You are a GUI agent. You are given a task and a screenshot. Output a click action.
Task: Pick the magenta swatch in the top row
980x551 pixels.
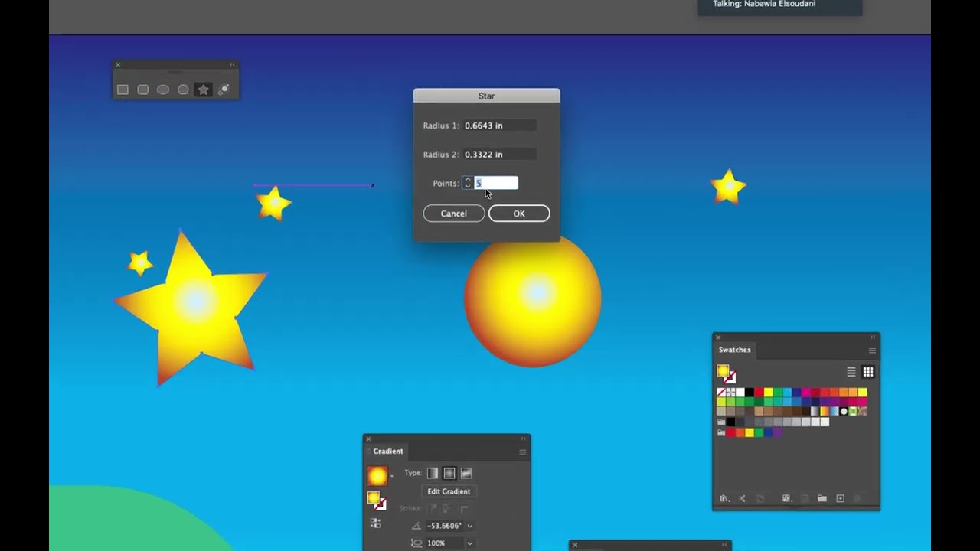(806, 393)
